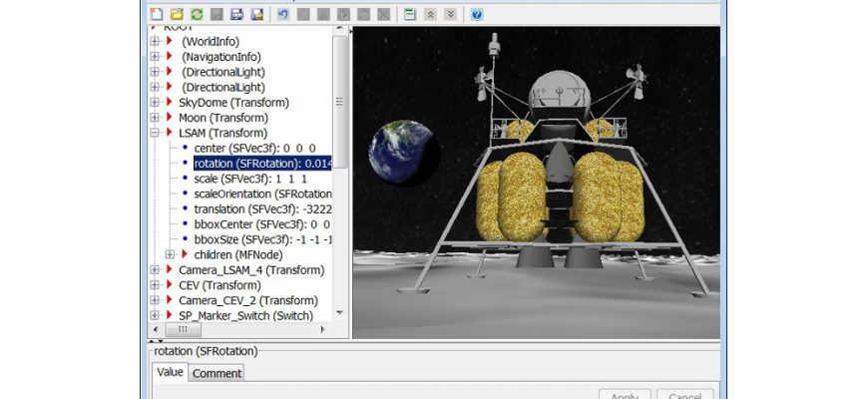This screenshot has width=868, height=399.
Task: Expand the SkyDome (Transform) node
Action: (155, 102)
